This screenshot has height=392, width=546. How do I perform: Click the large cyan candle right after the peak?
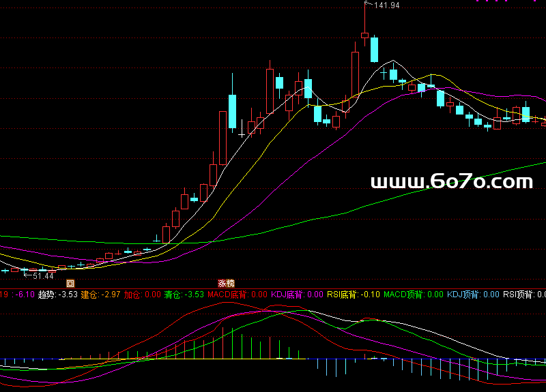click(x=374, y=49)
